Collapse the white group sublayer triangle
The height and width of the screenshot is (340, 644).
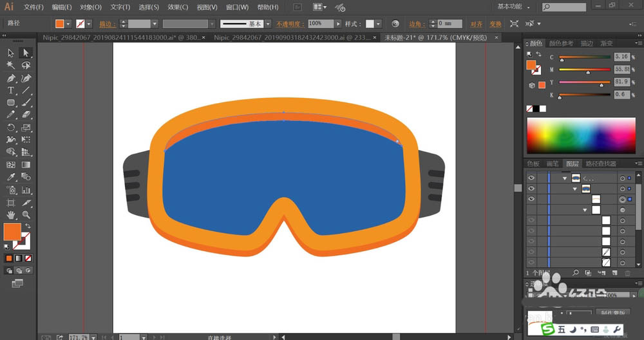pyautogui.click(x=585, y=210)
